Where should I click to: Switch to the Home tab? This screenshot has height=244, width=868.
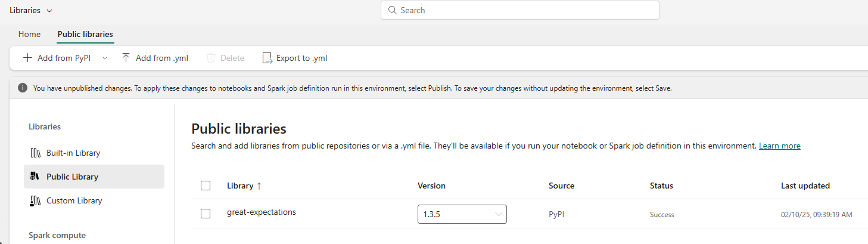pyautogui.click(x=29, y=34)
